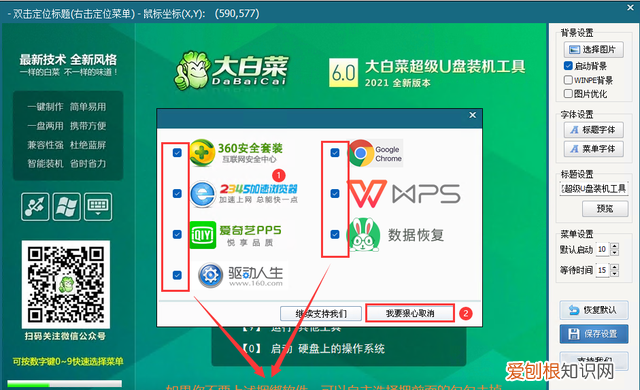Uncheck the Google Chrome checkbox
Viewport: 640px width, 390px height.
[x=335, y=153]
